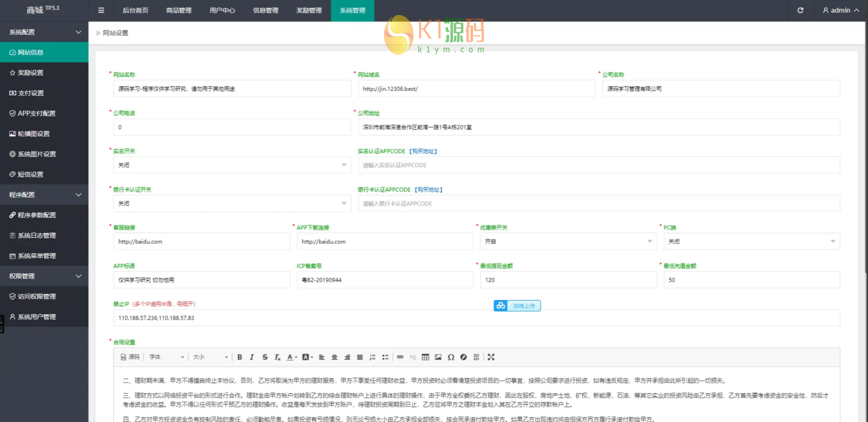Open 奖励管理 in top navigation
Image resolution: width=868 pixels, height=422 pixels.
[309, 10]
